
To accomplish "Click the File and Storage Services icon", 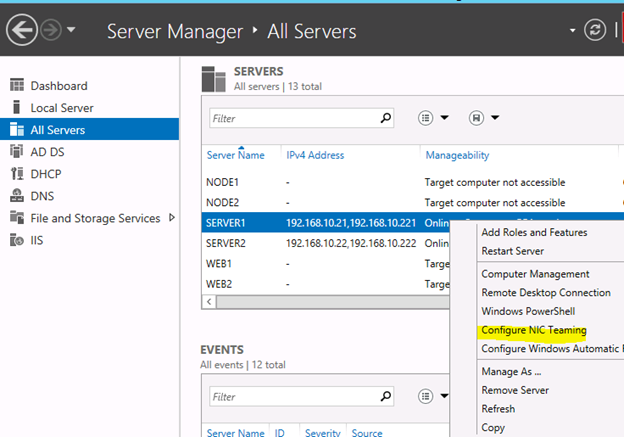I will [x=17, y=217].
